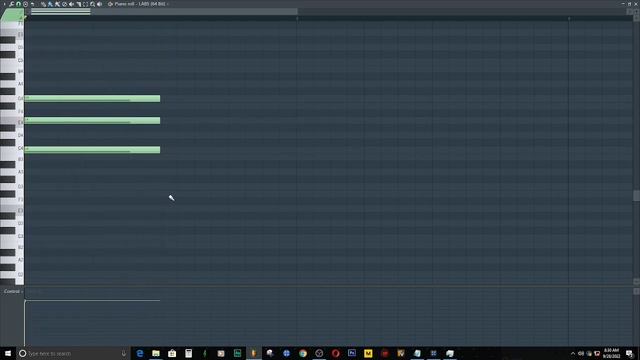This screenshot has width=640, height=360.
Task: Open the piano roll options menu arrow
Action: tap(4, 4)
